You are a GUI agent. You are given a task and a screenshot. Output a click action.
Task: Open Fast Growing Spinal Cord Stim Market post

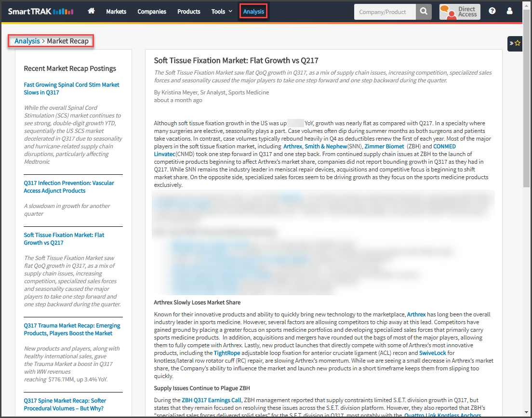pos(71,89)
